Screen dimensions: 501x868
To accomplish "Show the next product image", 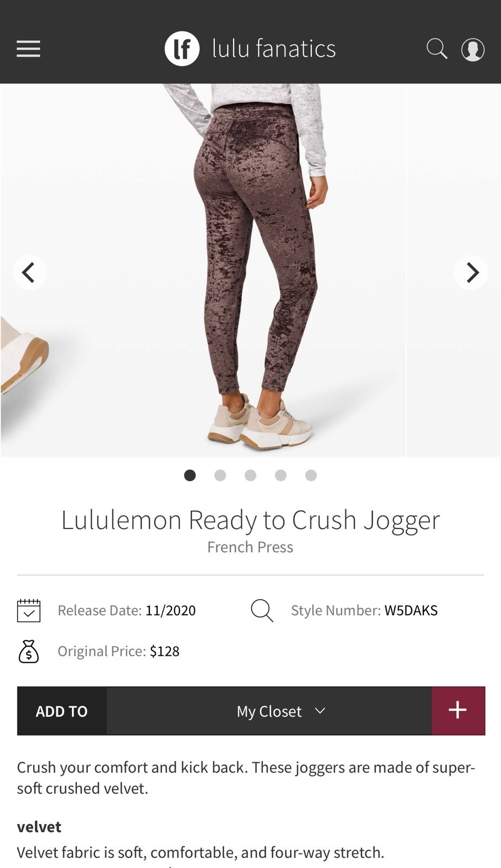I will pyautogui.click(x=471, y=272).
